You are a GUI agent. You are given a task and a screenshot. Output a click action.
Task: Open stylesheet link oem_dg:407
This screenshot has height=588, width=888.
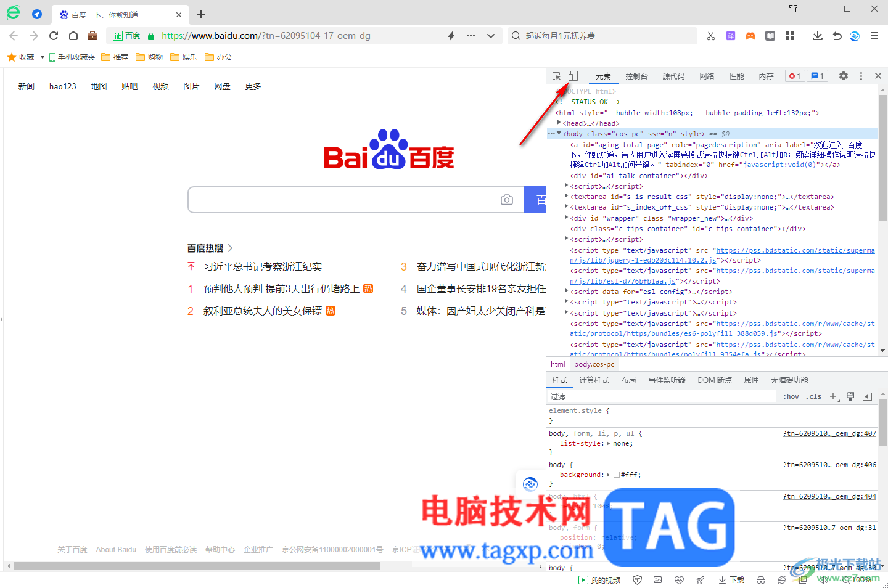pos(829,434)
